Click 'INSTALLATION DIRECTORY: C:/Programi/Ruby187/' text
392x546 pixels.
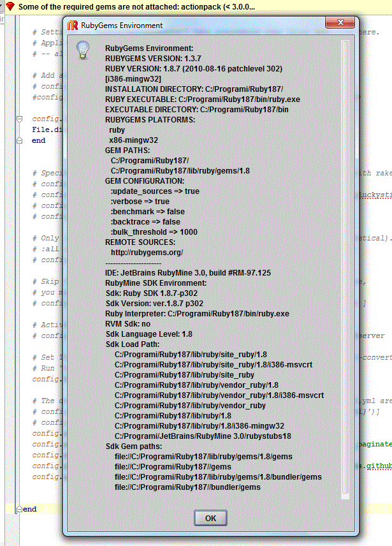194,89
